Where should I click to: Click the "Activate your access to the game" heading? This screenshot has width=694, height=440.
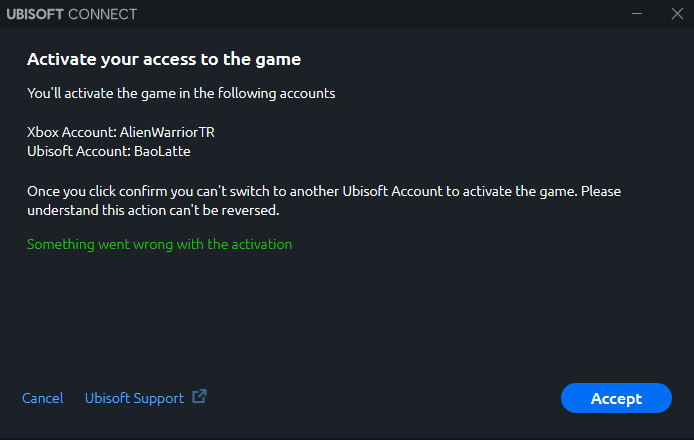click(164, 59)
